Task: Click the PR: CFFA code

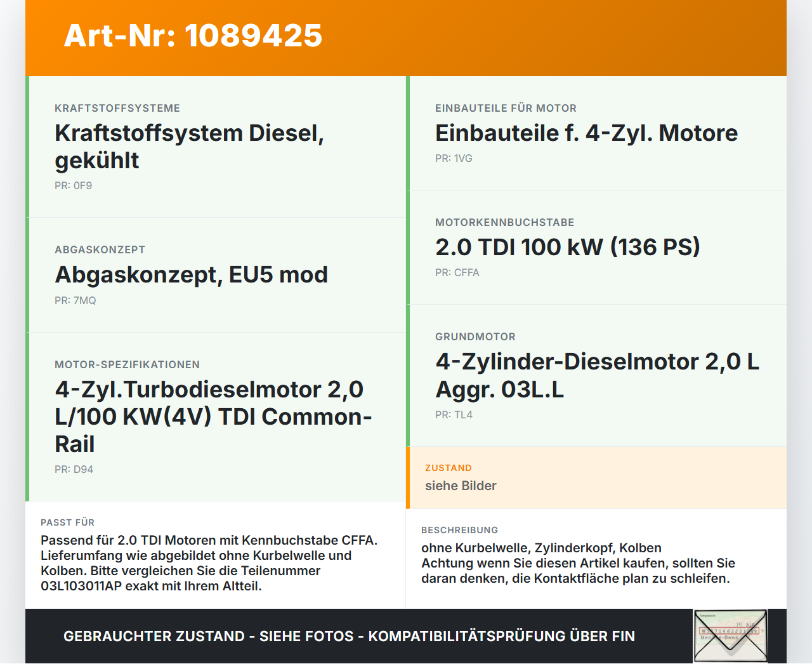Action: click(x=457, y=273)
